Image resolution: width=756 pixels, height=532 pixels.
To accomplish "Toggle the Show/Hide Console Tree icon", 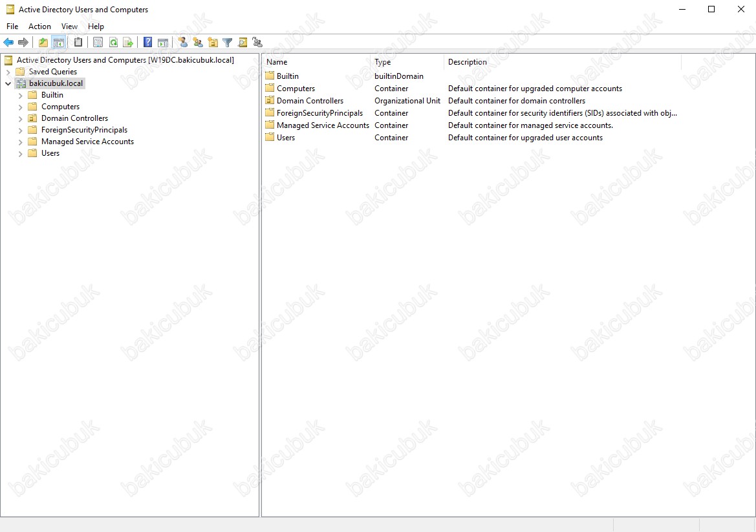I will pyautogui.click(x=59, y=43).
